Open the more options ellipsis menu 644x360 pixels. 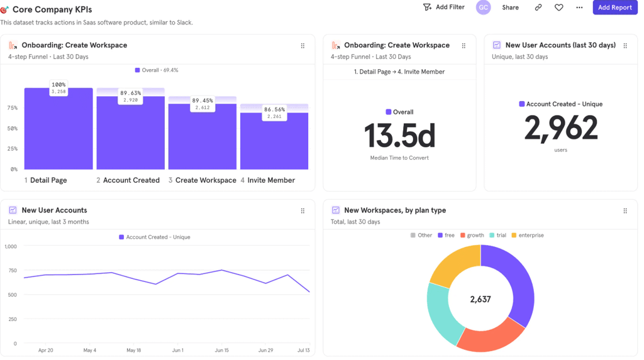579,8
